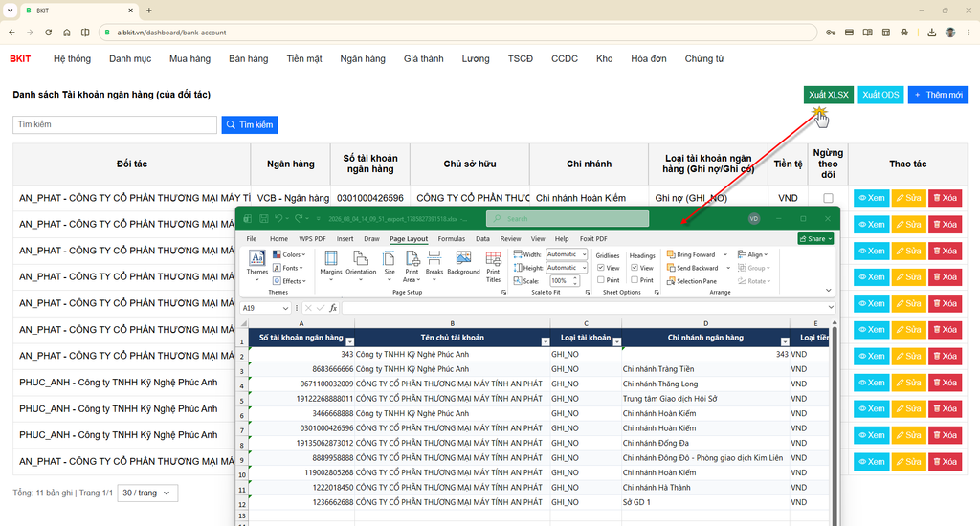The height and width of the screenshot is (526, 980).
Task: Switch to Excel Home tab
Action: [278, 239]
